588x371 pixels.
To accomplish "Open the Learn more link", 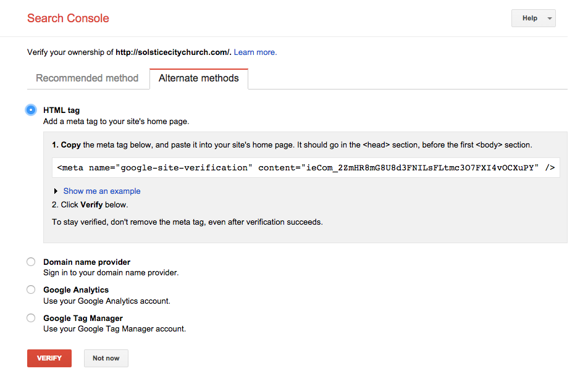I will coord(255,52).
